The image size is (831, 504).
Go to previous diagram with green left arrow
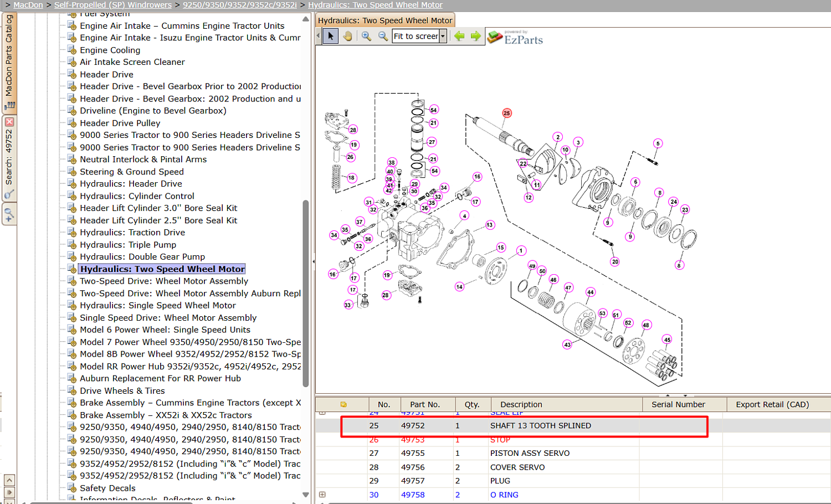459,36
